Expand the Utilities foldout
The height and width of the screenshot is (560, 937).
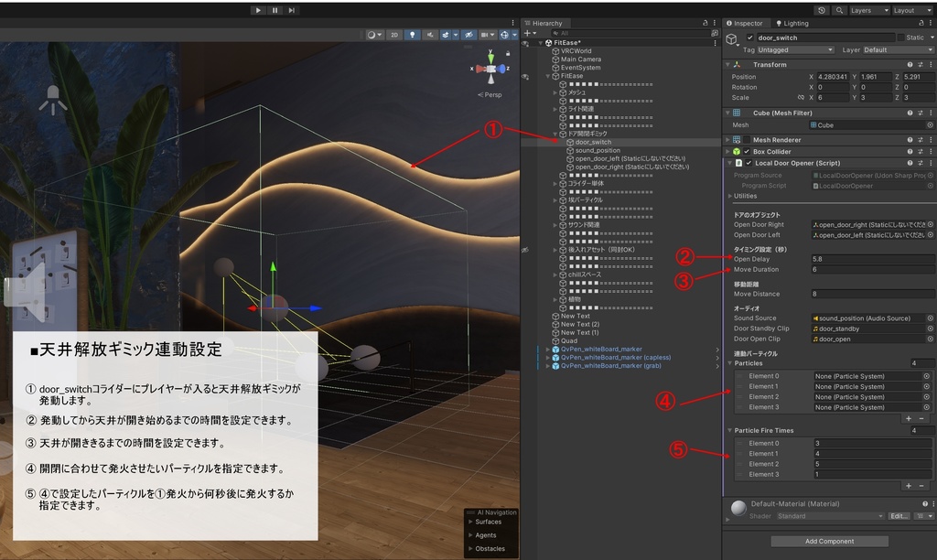click(729, 196)
